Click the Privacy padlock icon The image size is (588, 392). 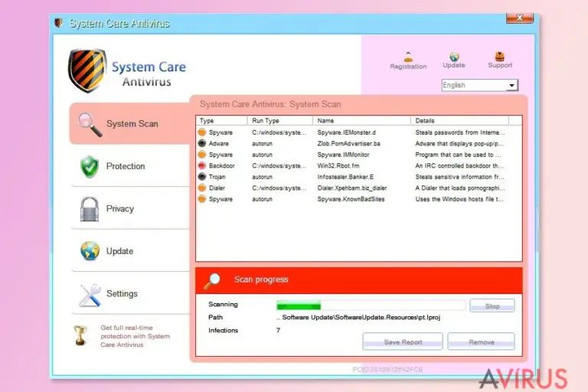coord(90,209)
